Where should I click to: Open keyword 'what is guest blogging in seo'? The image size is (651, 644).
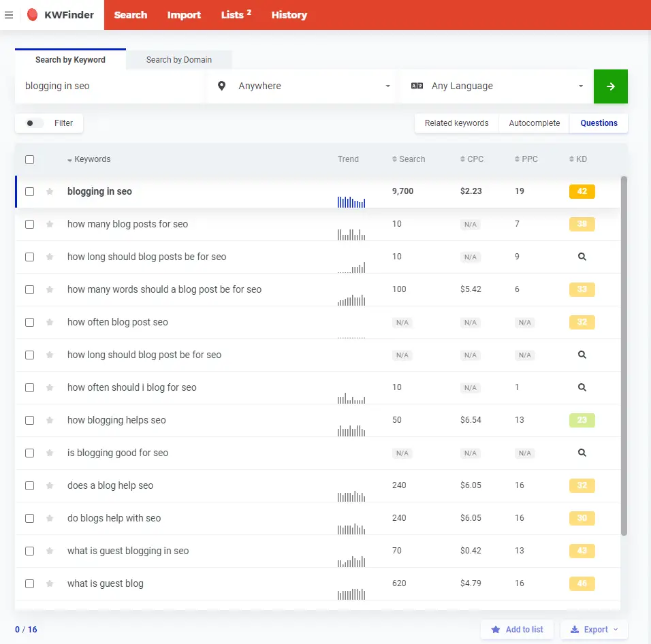[x=128, y=551]
